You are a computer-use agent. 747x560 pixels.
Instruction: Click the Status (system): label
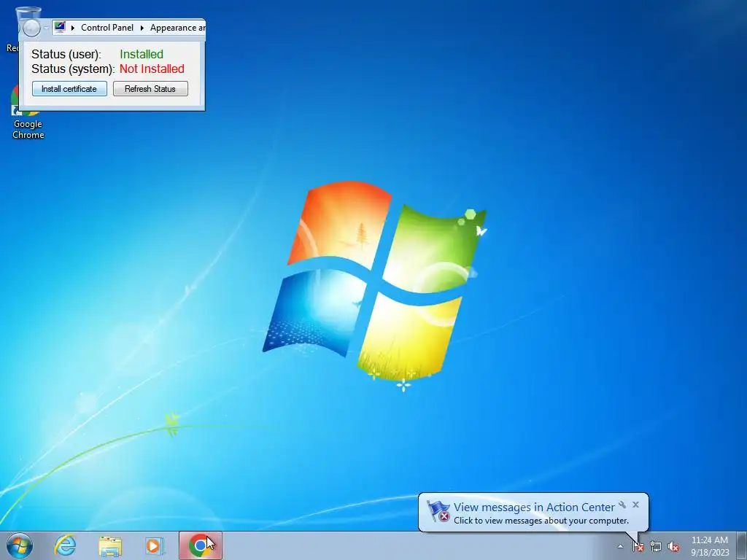click(x=73, y=69)
